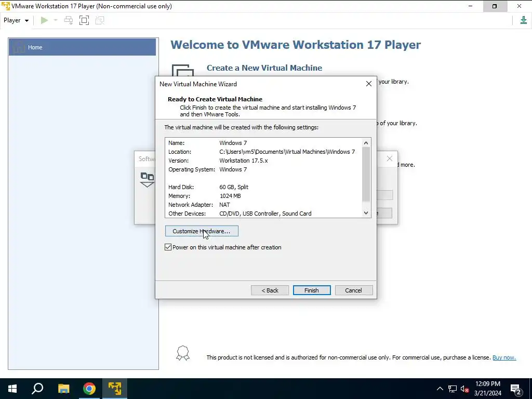The width and height of the screenshot is (532, 399).
Task: Click the Unity mode toolbar icon
Action: pos(100,20)
